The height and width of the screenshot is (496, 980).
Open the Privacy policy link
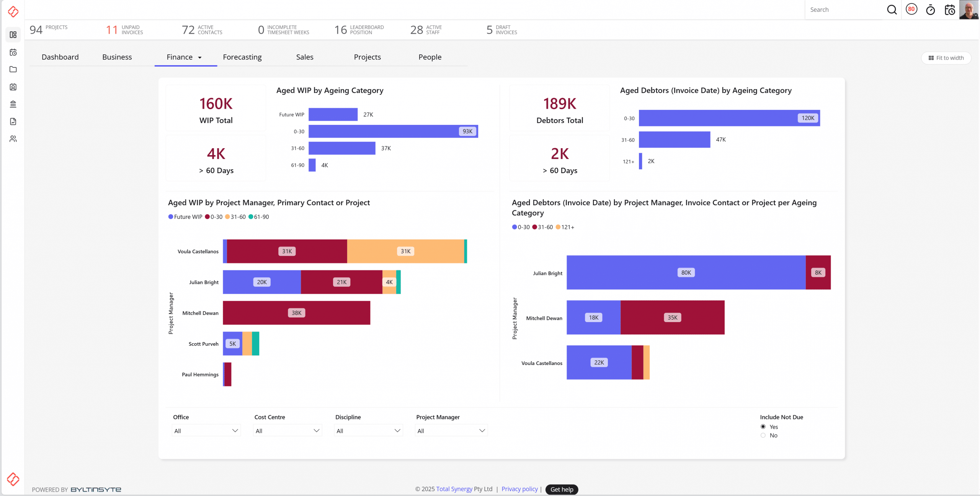[x=519, y=489]
